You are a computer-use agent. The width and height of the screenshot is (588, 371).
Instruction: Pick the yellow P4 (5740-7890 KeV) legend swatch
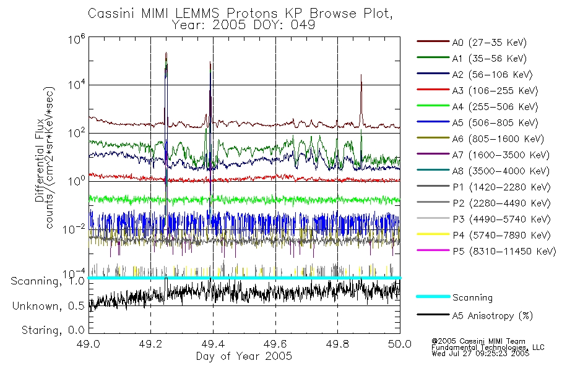tap(433, 234)
